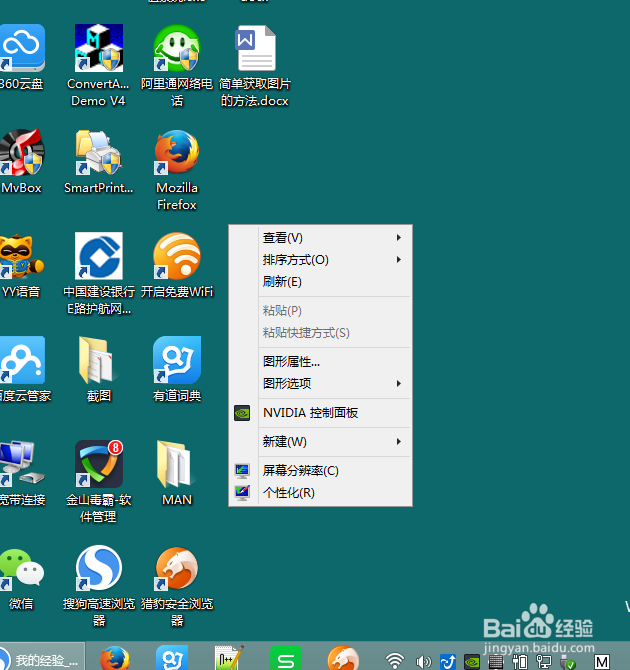
Task: Switch to 我的经验 taskbar window
Action: (x=42, y=658)
